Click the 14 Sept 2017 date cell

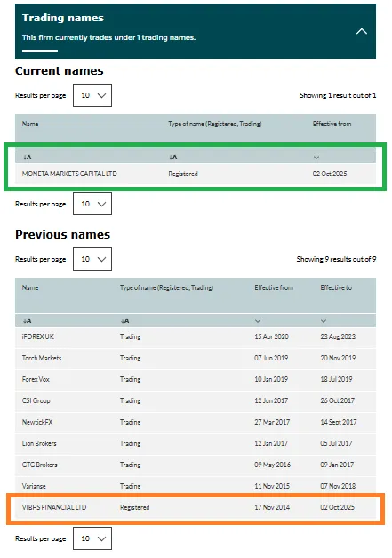click(339, 422)
